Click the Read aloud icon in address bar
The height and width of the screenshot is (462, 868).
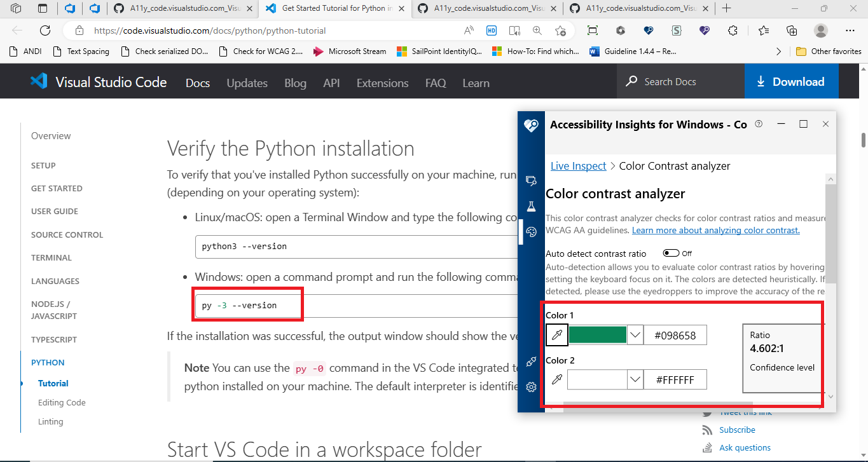click(468, 30)
